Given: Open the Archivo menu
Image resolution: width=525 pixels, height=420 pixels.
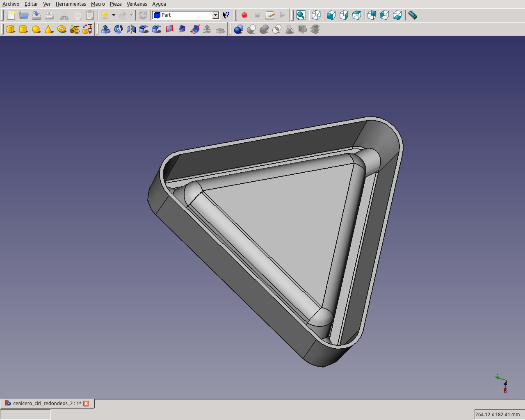Looking at the screenshot, I should point(11,4).
